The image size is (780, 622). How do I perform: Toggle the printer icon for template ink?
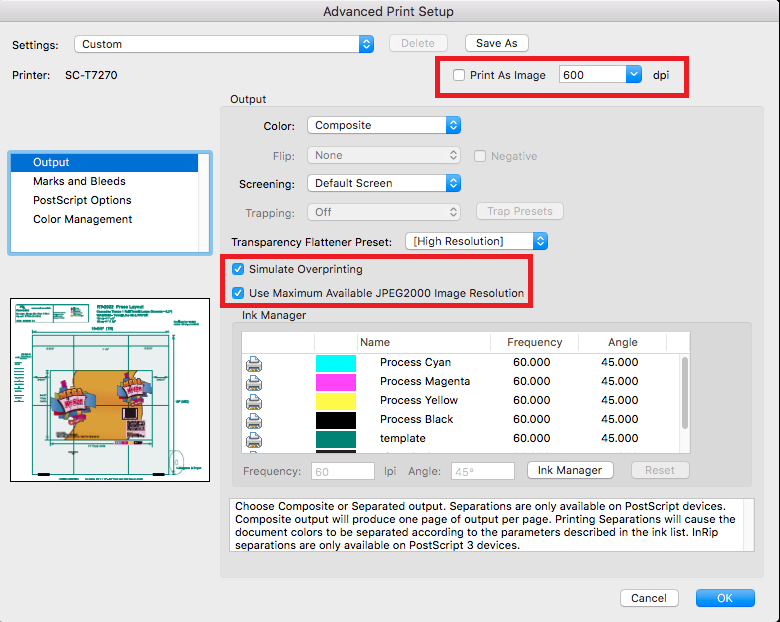(254, 439)
